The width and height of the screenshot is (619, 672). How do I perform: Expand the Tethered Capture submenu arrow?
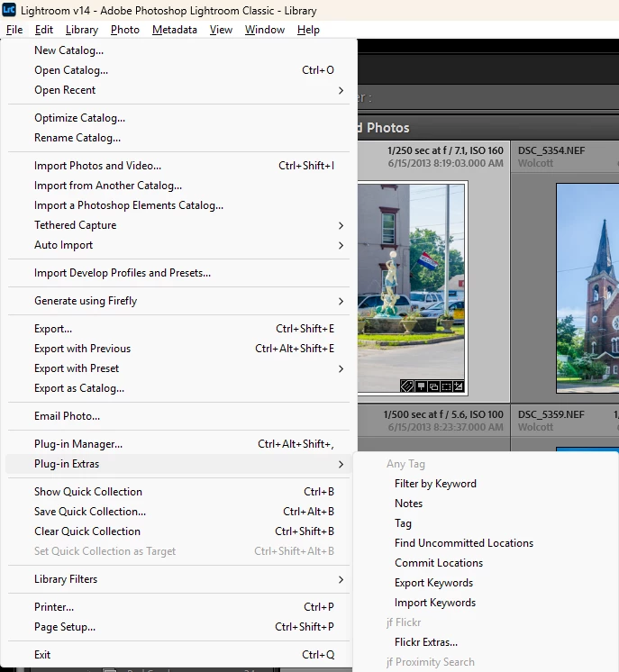click(341, 225)
